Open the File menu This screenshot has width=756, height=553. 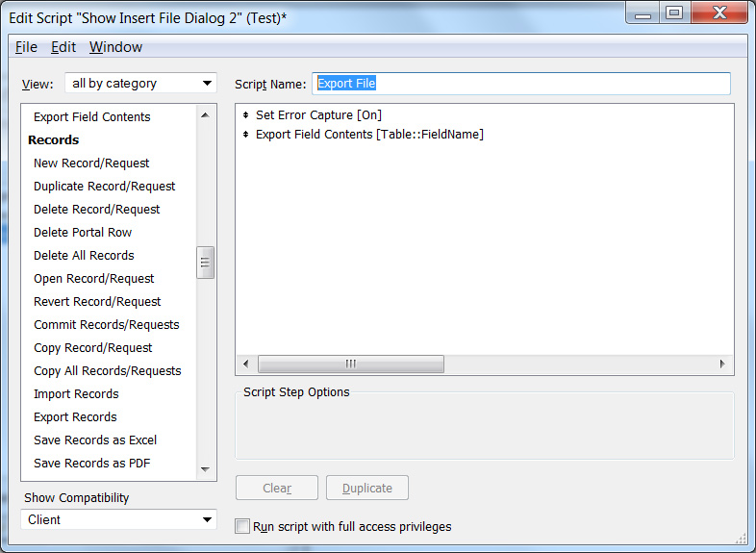tap(26, 47)
